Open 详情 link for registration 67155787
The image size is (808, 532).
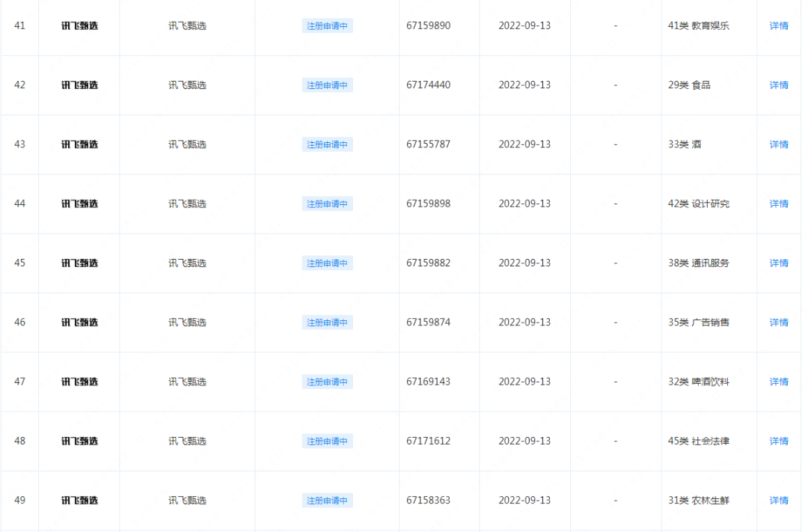click(779, 144)
